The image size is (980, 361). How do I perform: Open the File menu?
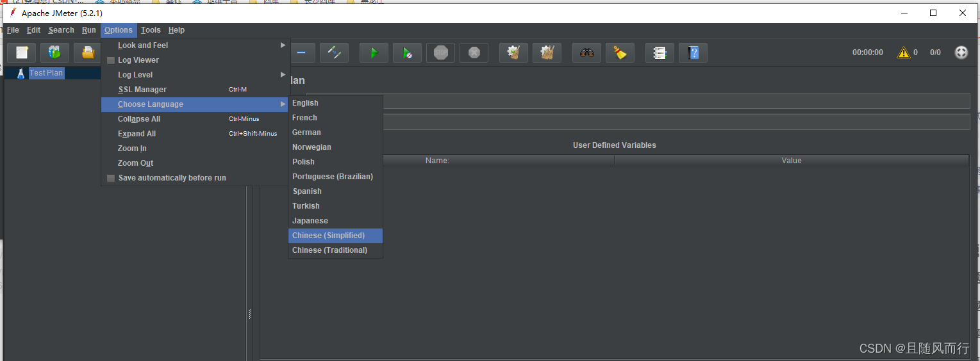[x=13, y=30]
